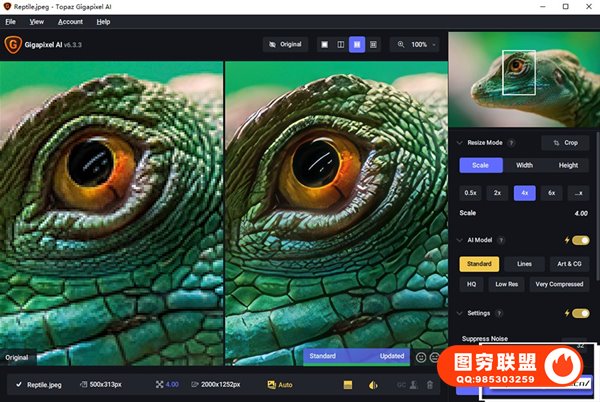Click the Crop button

(x=565, y=144)
